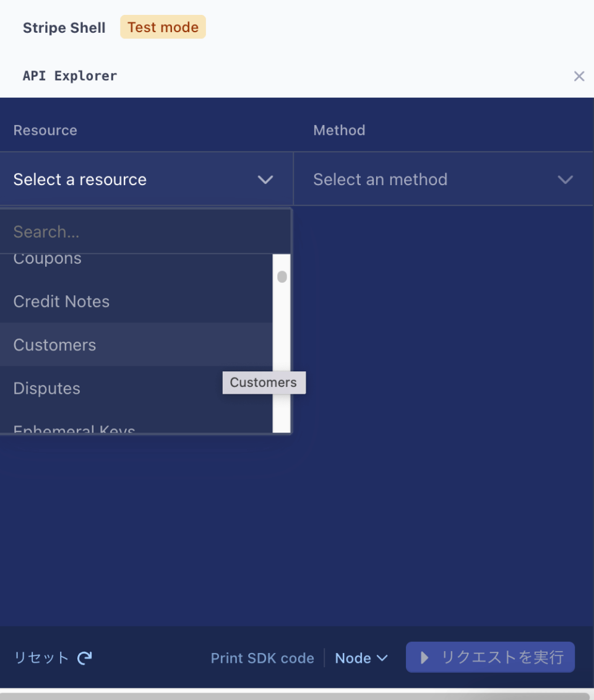Click the resource list scrollbar thumb
The width and height of the screenshot is (594, 700).
(282, 277)
